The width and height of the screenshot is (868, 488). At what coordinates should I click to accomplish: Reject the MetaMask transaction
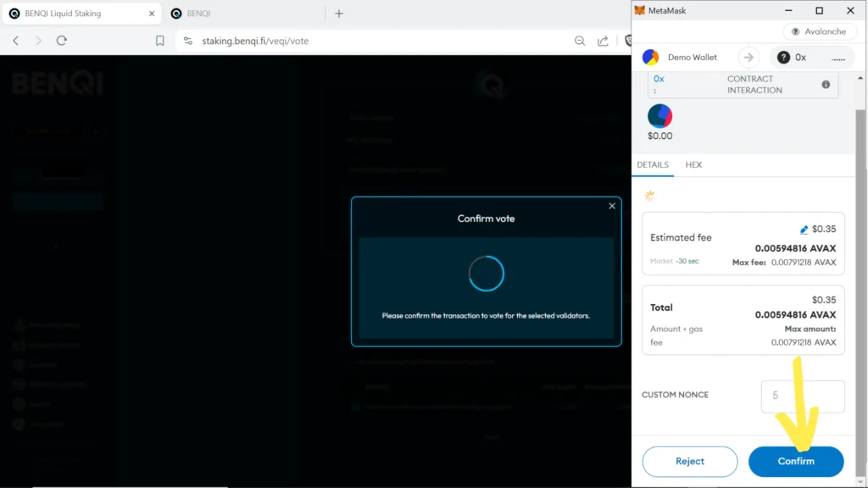pos(689,462)
